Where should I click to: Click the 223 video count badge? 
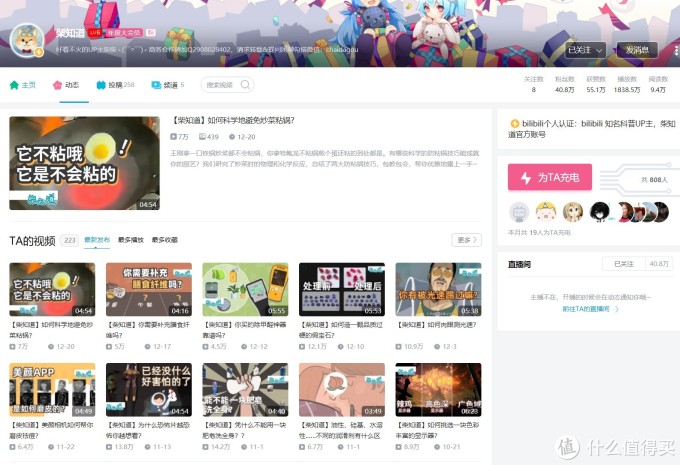(x=69, y=240)
